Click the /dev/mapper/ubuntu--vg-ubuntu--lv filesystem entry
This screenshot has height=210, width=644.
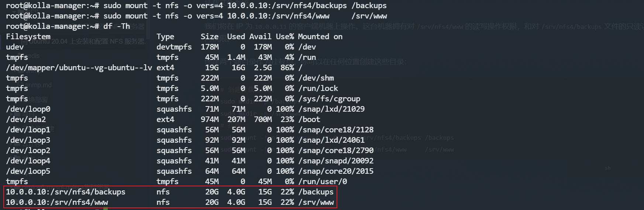(79, 68)
